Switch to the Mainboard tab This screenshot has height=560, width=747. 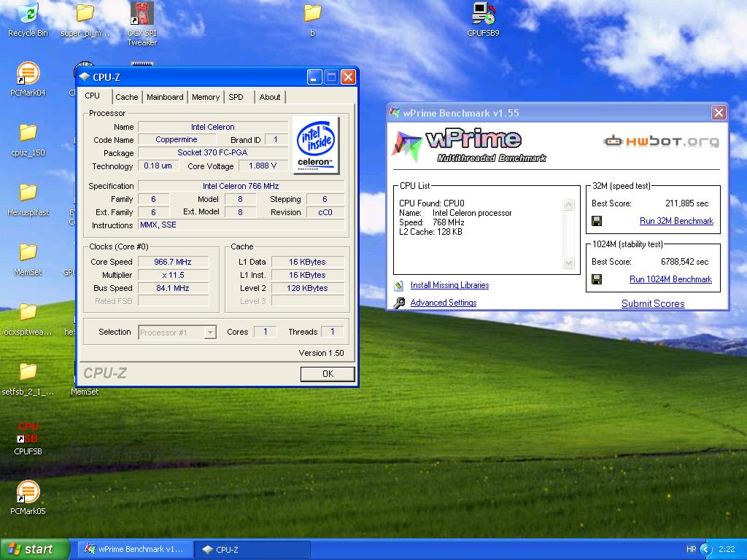coord(165,97)
